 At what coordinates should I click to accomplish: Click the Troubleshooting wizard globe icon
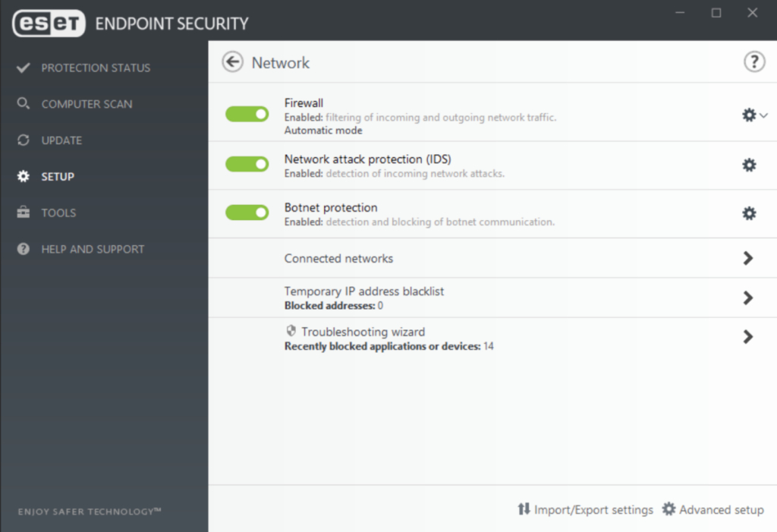291,330
